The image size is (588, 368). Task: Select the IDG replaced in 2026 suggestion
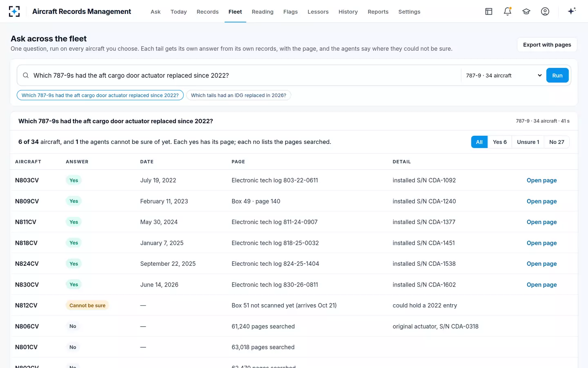point(238,95)
